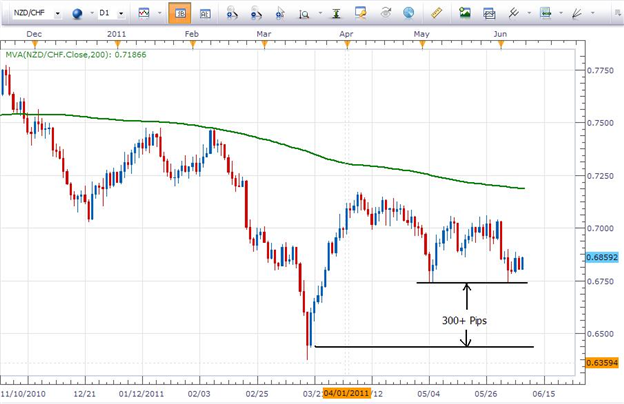Choose the cursor zoom pointer tool
The height and width of the screenshot is (404, 624).
pos(280,14)
